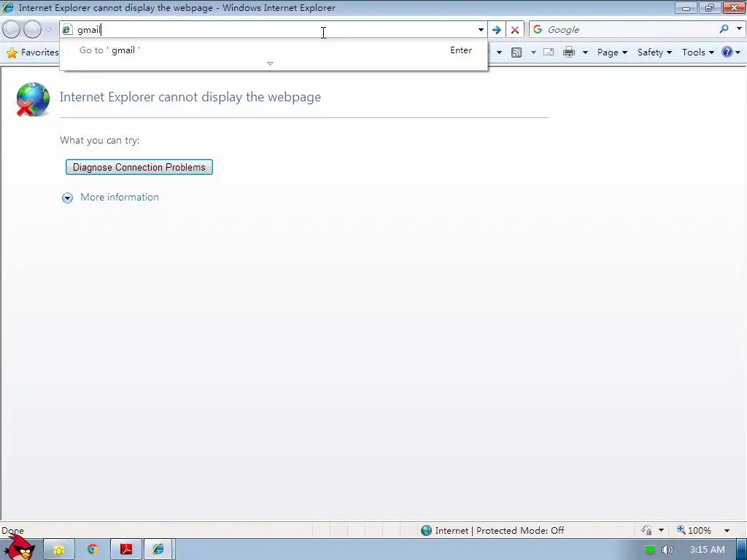Image resolution: width=747 pixels, height=560 pixels.
Task: Click the search magnifier icon in Google box
Action: coord(724,29)
